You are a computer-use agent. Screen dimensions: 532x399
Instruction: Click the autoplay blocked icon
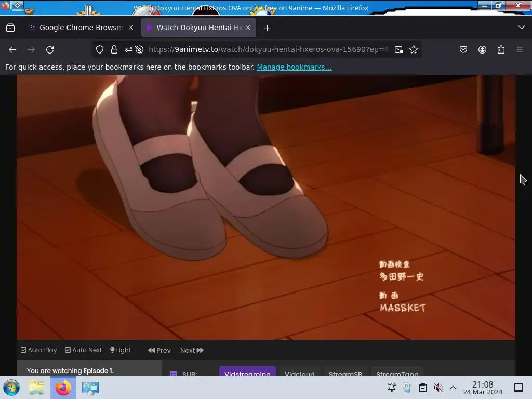coord(139,49)
